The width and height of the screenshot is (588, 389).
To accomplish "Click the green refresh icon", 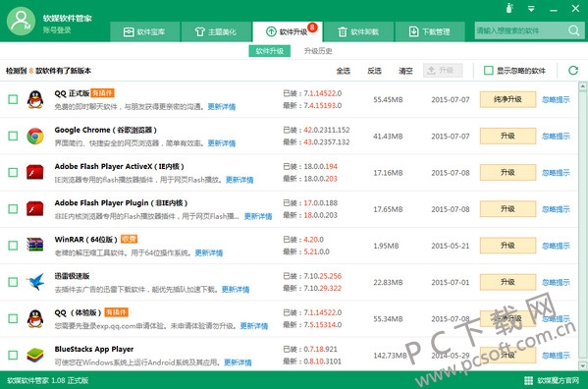I will coord(573,70).
